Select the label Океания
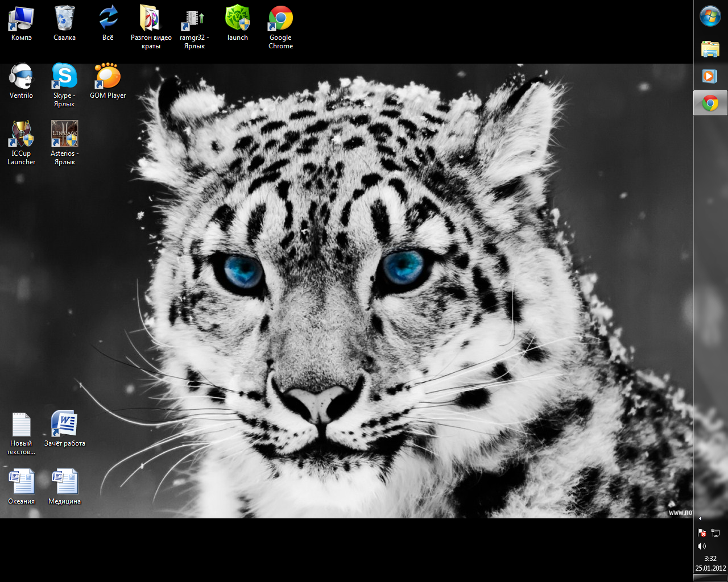 pos(22,501)
